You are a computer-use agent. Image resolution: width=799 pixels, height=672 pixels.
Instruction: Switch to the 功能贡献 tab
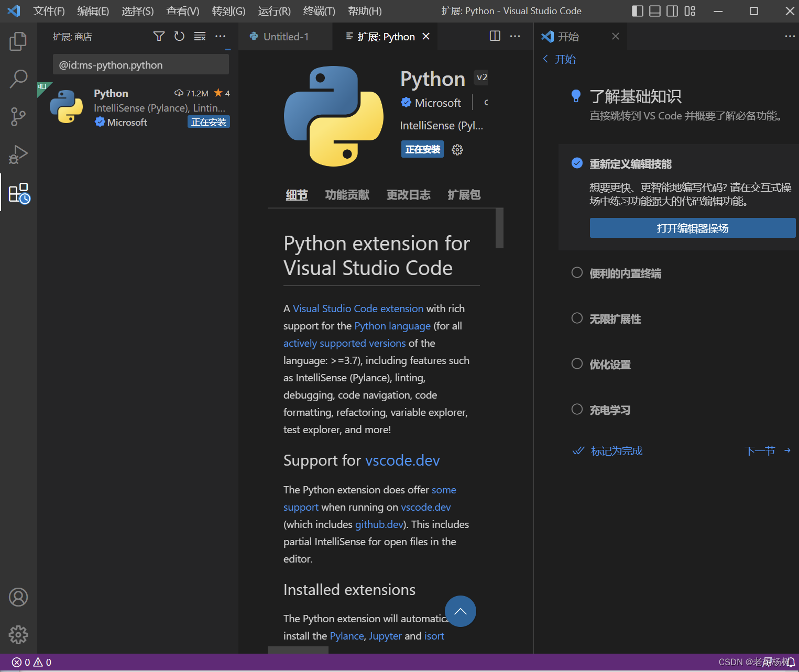pos(347,195)
